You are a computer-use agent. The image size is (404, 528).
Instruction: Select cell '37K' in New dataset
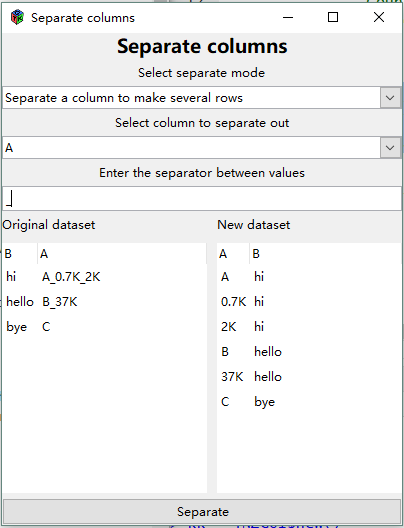tap(232, 377)
